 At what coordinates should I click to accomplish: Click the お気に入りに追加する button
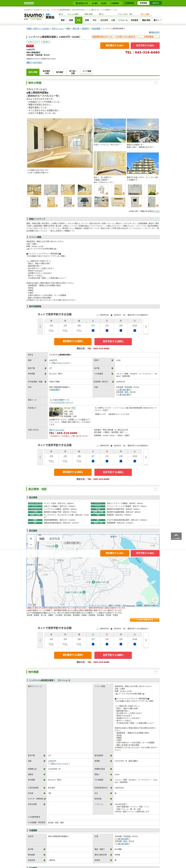point(126,37)
